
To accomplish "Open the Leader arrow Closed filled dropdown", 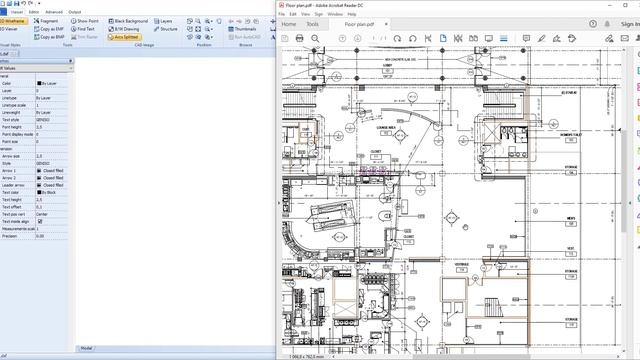I will click(51, 185).
